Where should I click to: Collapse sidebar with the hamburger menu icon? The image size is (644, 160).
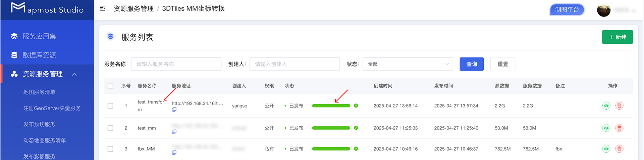pos(103,8)
